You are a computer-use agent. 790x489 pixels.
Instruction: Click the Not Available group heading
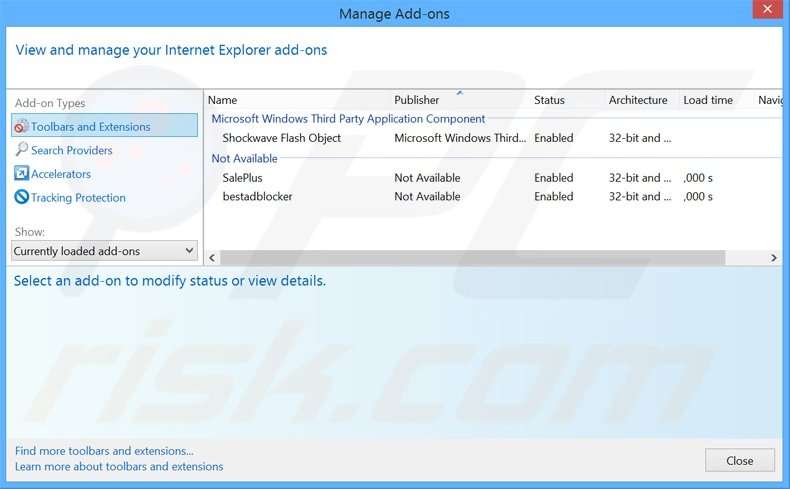(x=244, y=158)
